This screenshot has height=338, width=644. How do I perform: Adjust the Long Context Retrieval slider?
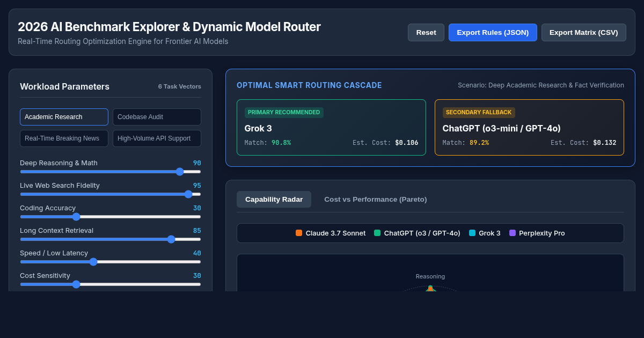pos(111,239)
